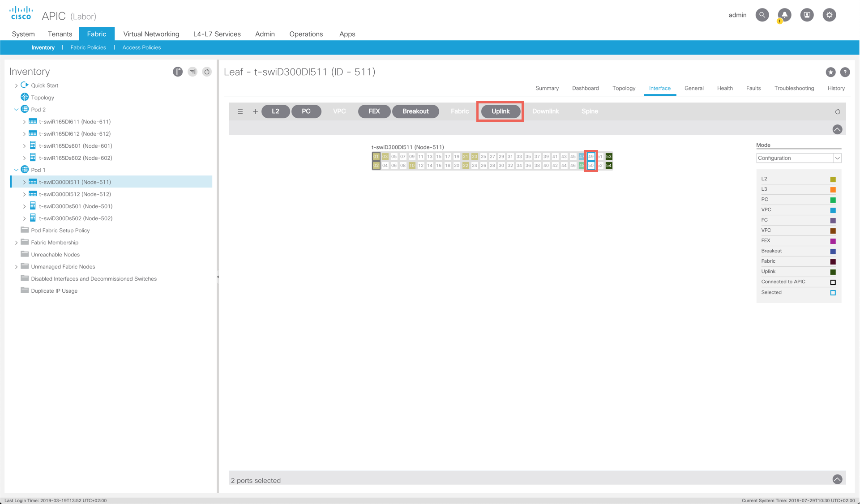Expand t-swiD300Dl512 (Node-512) node
The image size is (860, 504).
[x=24, y=194]
